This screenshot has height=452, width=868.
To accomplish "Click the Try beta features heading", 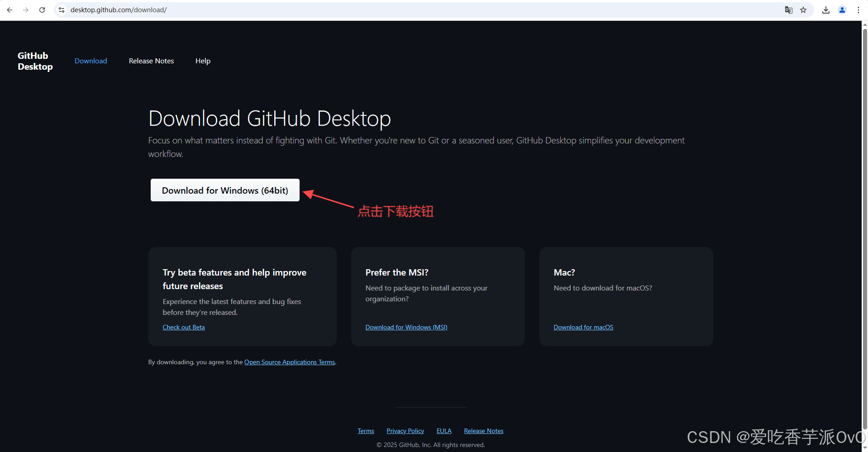I will pyautogui.click(x=234, y=279).
